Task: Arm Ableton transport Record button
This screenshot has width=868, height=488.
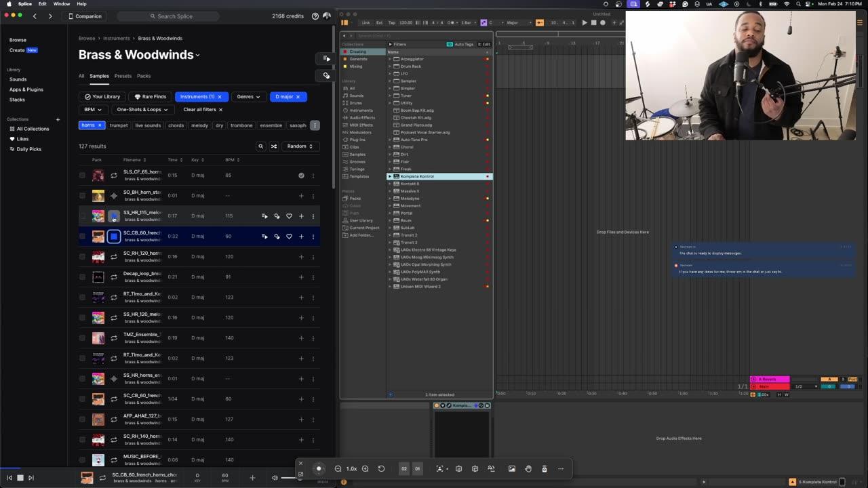Action: [x=602, y=22]
